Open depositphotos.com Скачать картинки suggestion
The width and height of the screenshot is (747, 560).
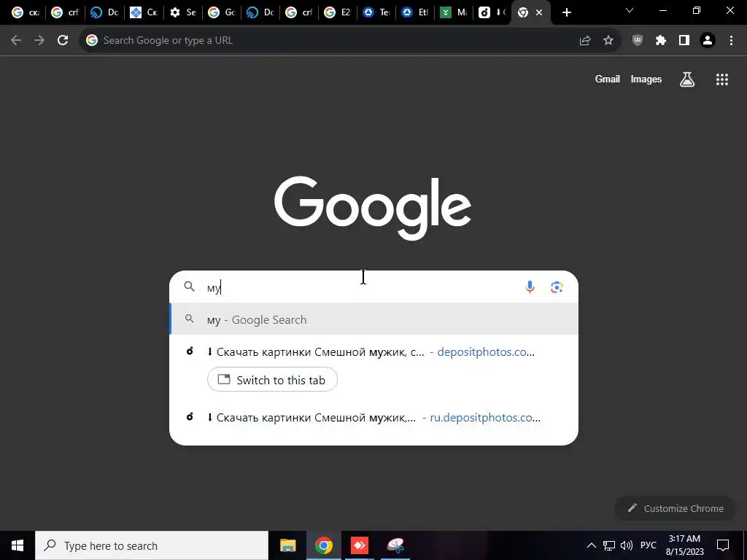[374, 352]
